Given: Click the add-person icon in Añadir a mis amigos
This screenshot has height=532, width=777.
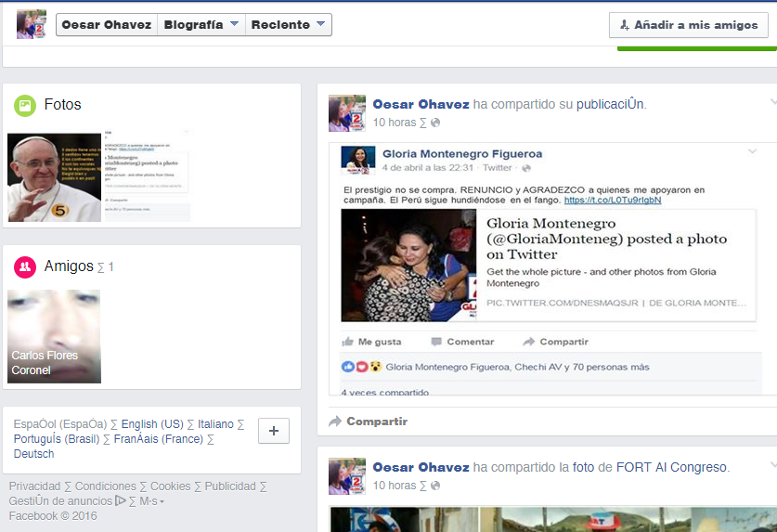Looking at the screenshot, I should [x=625, y=25].
